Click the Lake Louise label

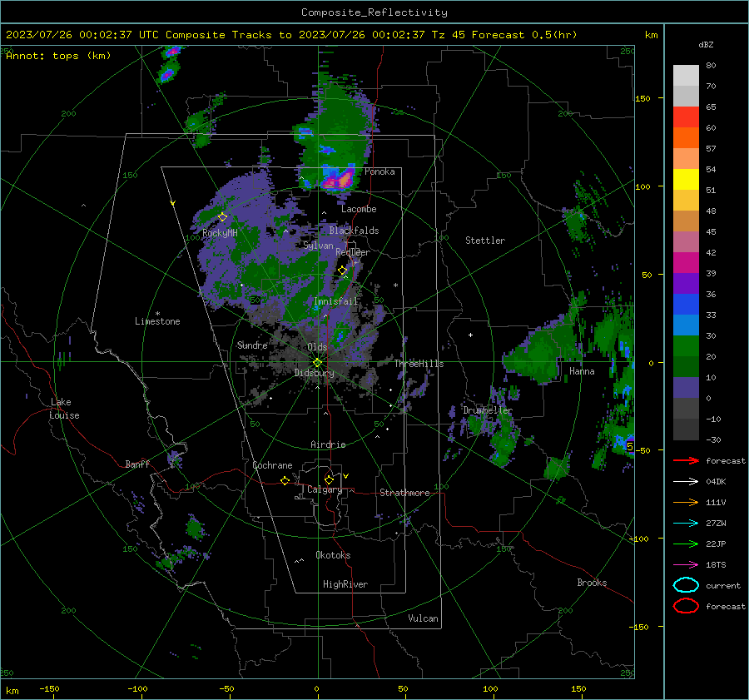(x=64, y=409)
